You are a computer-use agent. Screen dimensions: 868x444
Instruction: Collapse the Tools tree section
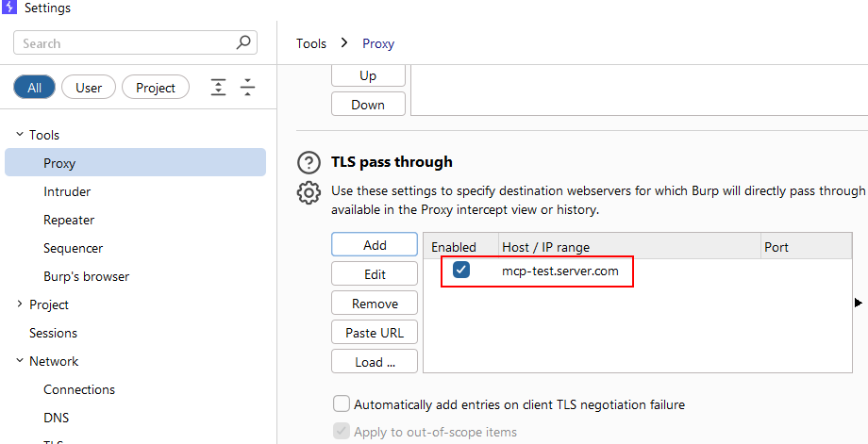click(x=20, y=135)
